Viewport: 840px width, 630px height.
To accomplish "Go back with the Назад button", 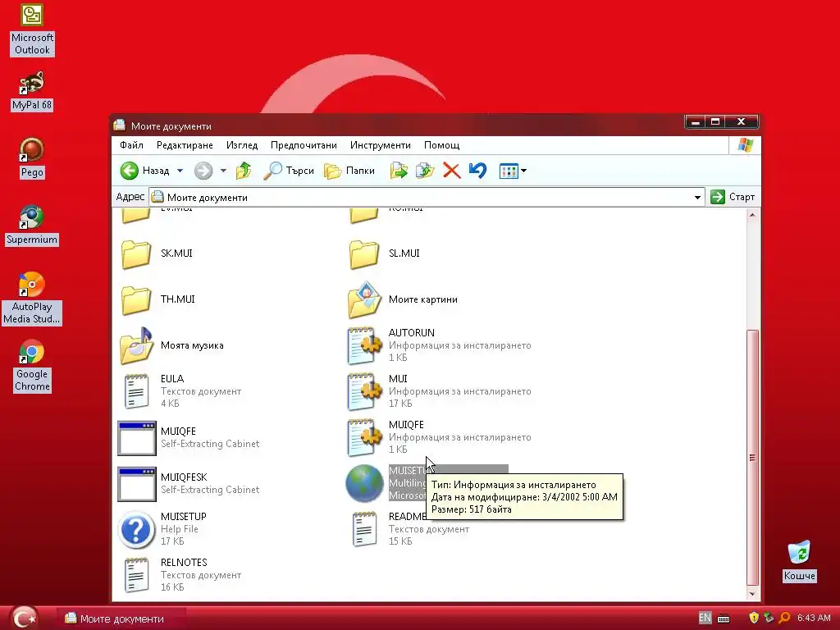I will pos(144,171).
